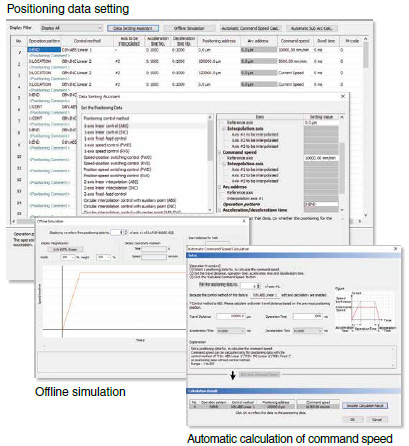This screenshot has height=446, width=409.
Task: Select the highlighted 0:END cell in row 1
Action: 44,50
